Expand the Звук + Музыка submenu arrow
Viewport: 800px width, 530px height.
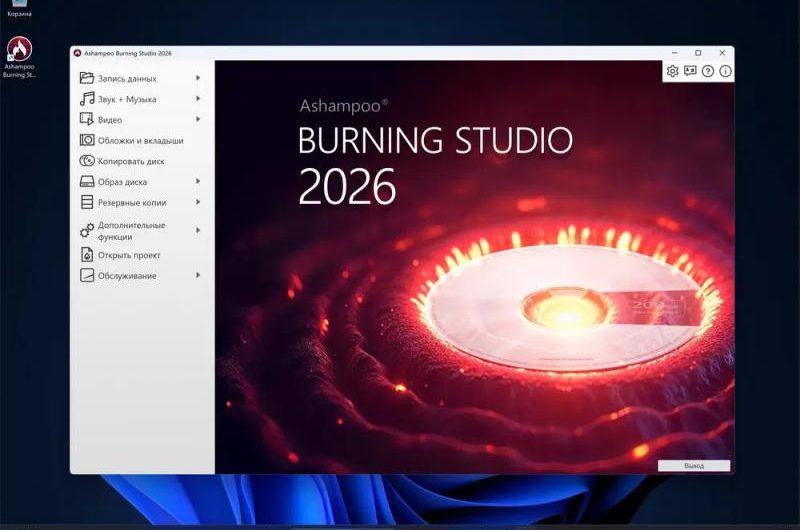click(x=198, y=98)
